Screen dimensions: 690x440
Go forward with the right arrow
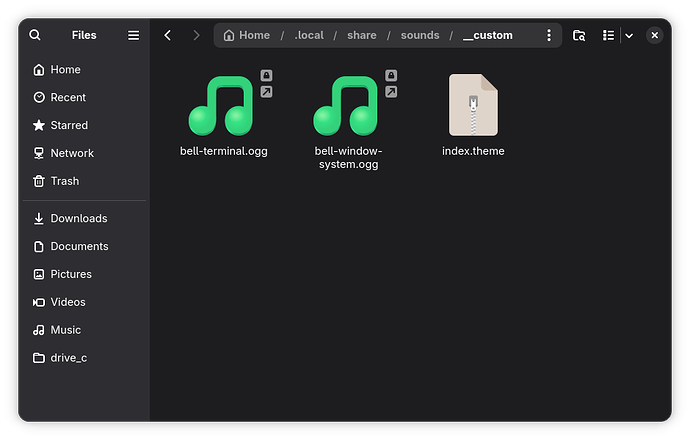[x=196, y=35]
